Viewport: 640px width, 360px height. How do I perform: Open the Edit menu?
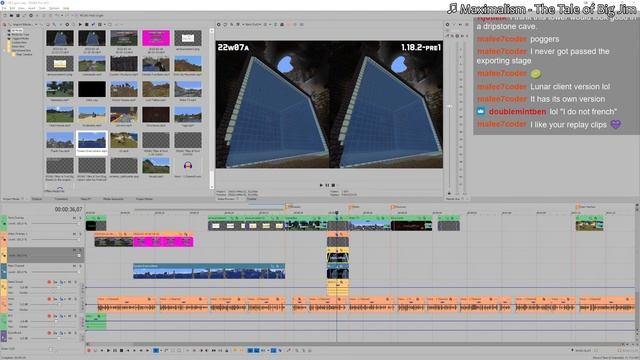pos(12,8)
